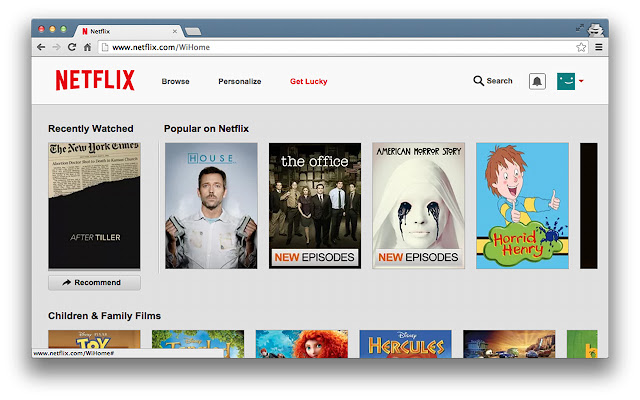
Task: Toggle fullscreen with the arrows icon
Action: [580, 28]
